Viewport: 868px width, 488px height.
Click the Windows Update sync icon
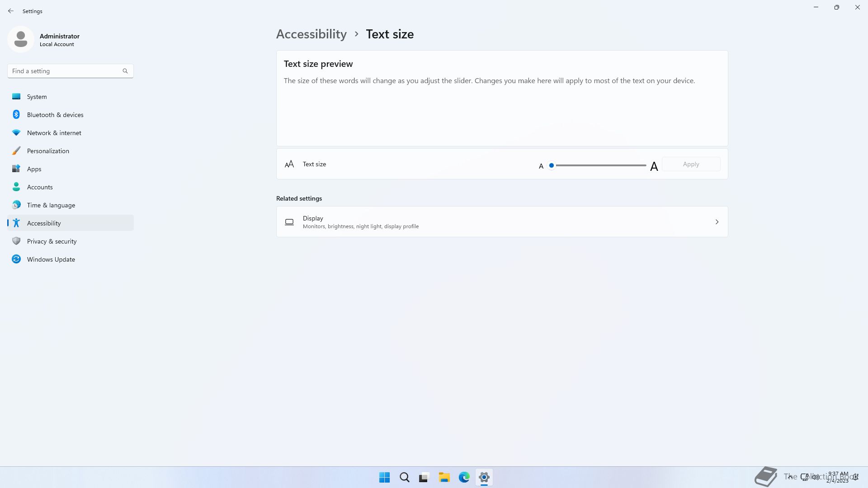(16, 259)
